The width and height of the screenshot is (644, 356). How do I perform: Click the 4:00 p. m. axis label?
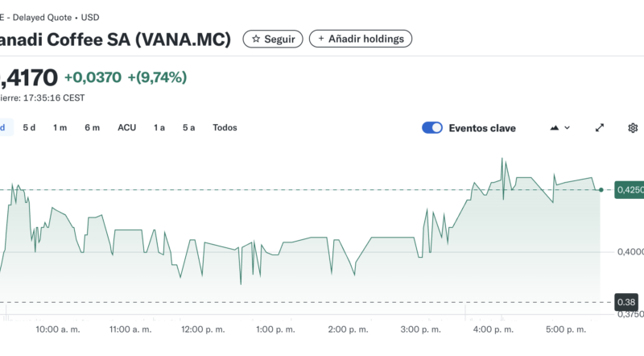click(493, 329)
